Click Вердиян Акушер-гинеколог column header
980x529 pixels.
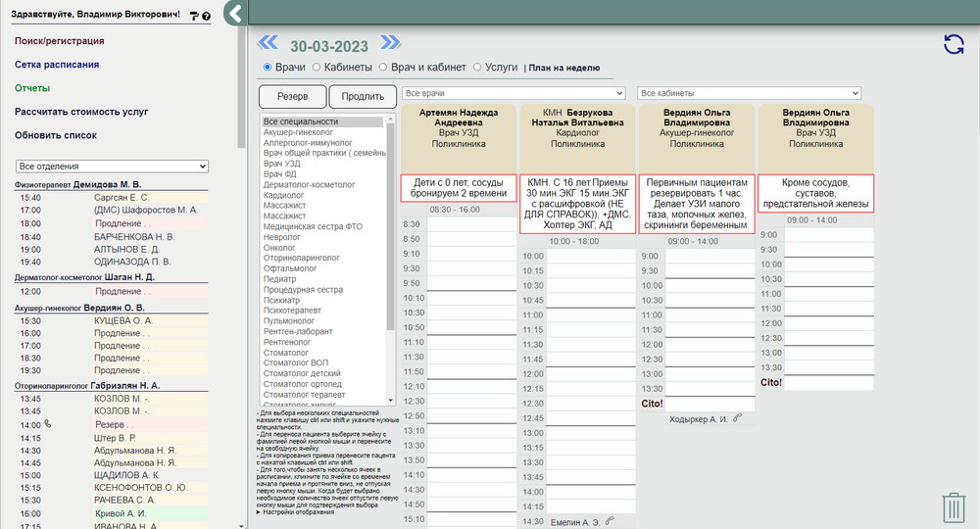pyautogui.click(x=697, y=139)
